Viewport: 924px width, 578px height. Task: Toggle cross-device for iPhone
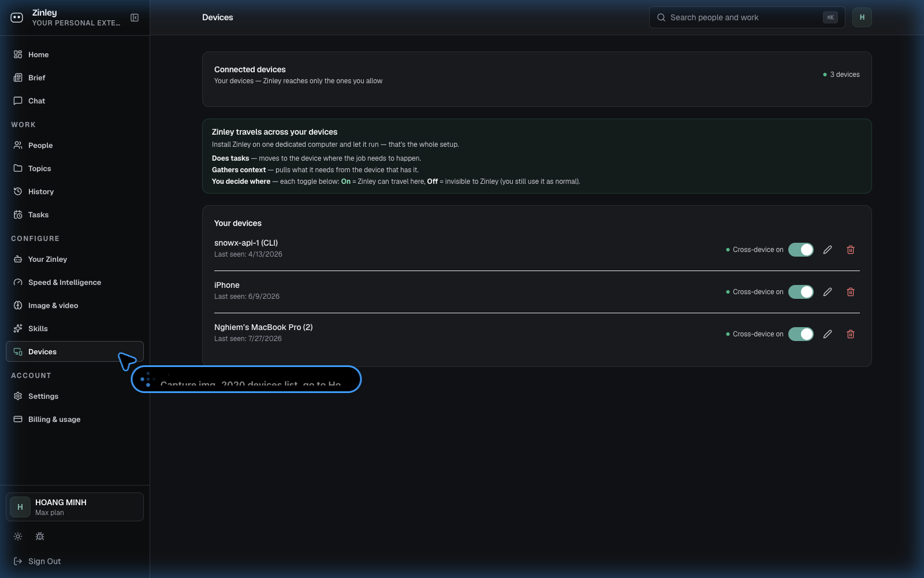pos(801,292)
